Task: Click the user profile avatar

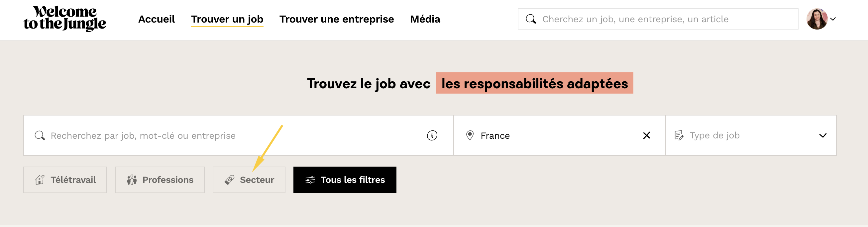Action: point(816,19)
